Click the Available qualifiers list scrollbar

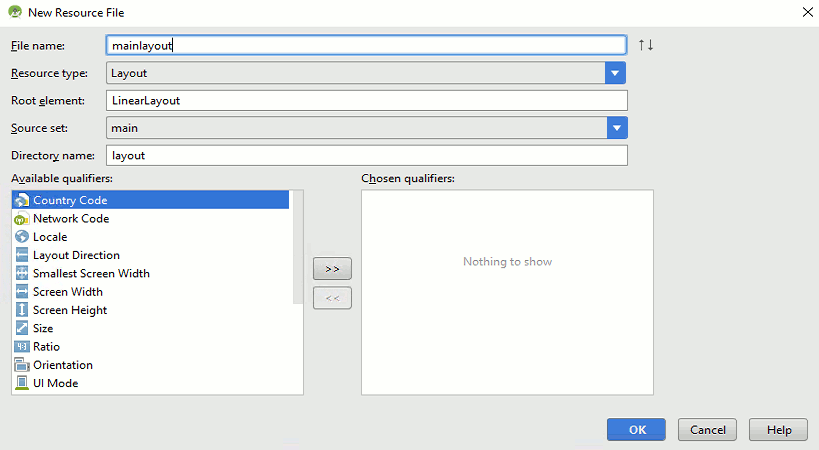tap(298, 247)
